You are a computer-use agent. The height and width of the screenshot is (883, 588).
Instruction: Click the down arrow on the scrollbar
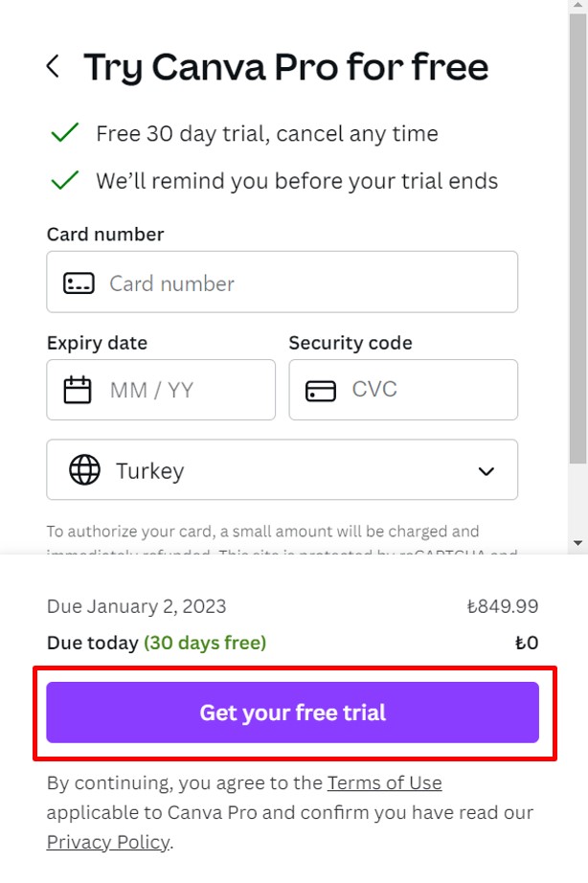tap(578, 541)
